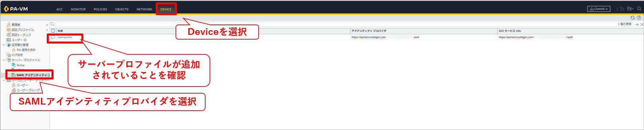Open the POLICIES tab
644x130 pixels.
(x=100, y=9)
